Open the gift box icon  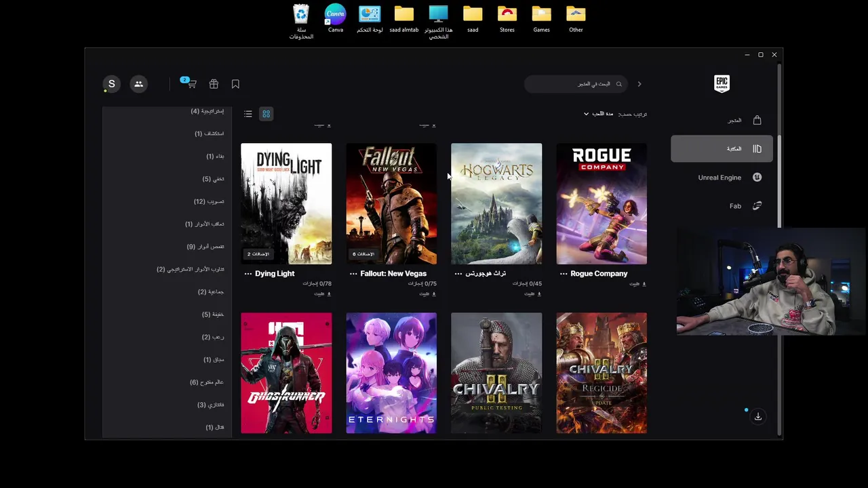point(214,84)
